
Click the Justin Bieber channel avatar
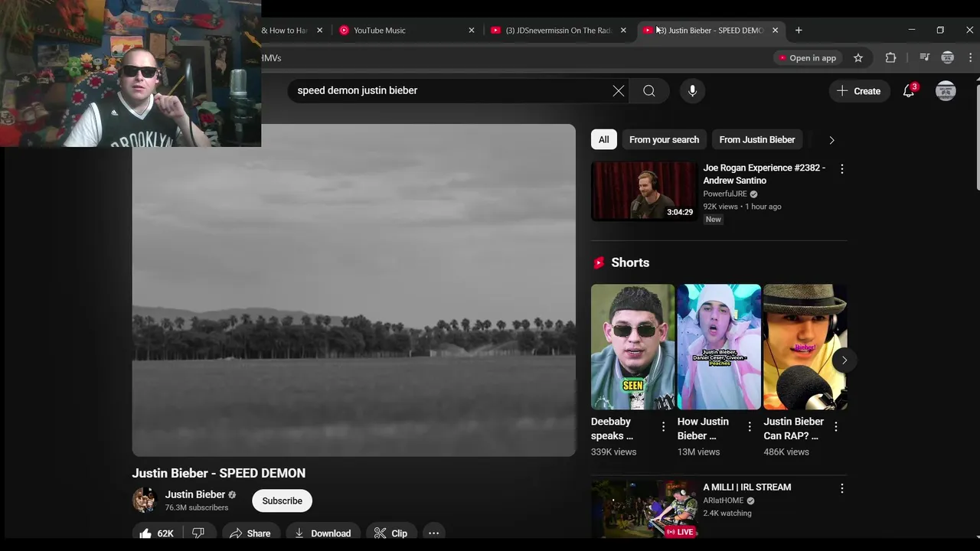tap(144, 500)
